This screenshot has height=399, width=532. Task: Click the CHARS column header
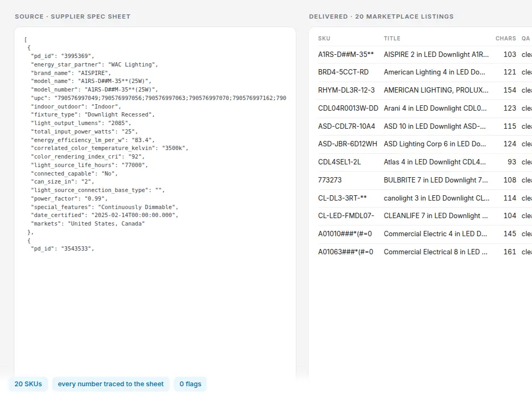[x=505, y=38]
